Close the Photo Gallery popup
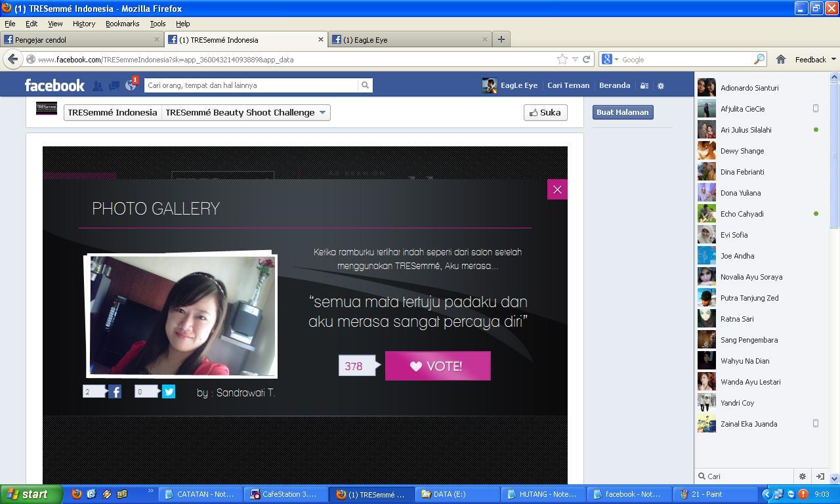Image resolution: width=840 pixels, height=504 pixels. (557, 190)
